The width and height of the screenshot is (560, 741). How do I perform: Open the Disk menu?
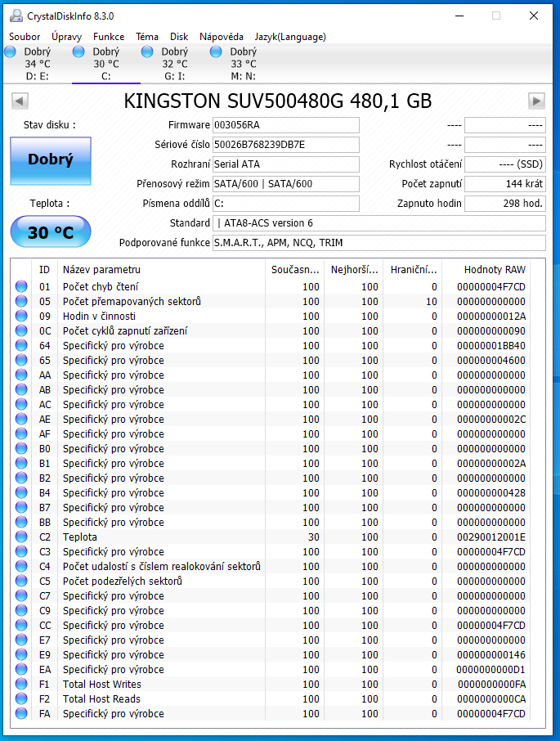pos(179,36)
